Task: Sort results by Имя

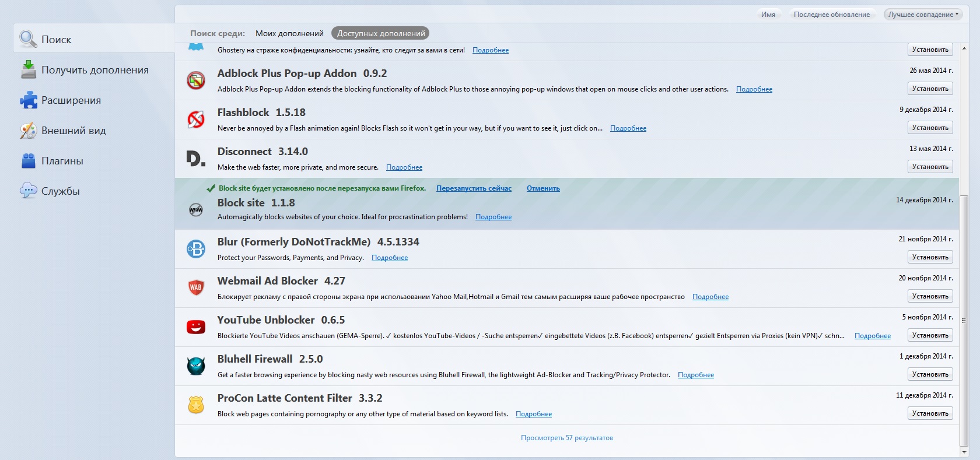Action: 768,15
